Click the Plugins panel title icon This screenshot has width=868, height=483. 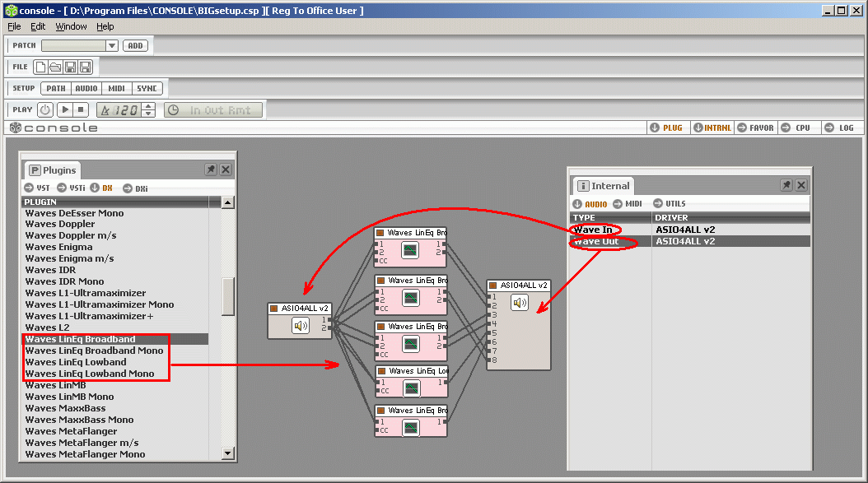35,170
